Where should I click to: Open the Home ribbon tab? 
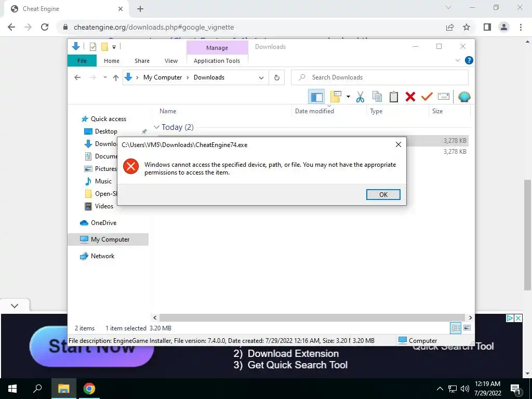pos(112,61)
